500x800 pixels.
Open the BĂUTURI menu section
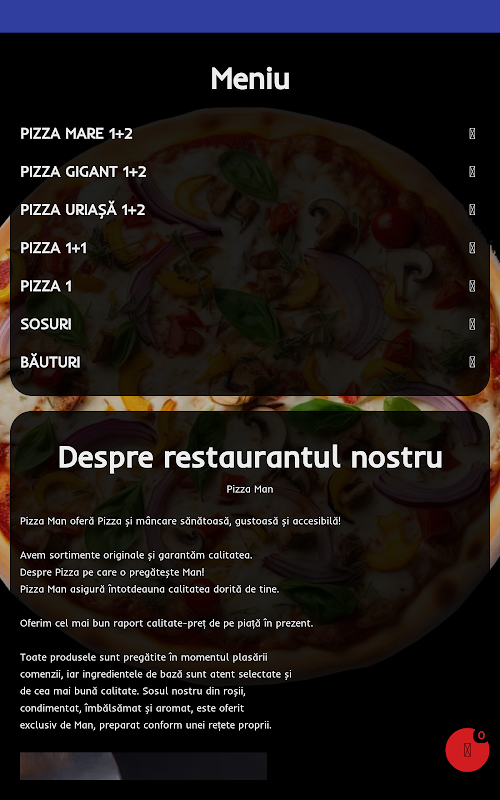50,362
